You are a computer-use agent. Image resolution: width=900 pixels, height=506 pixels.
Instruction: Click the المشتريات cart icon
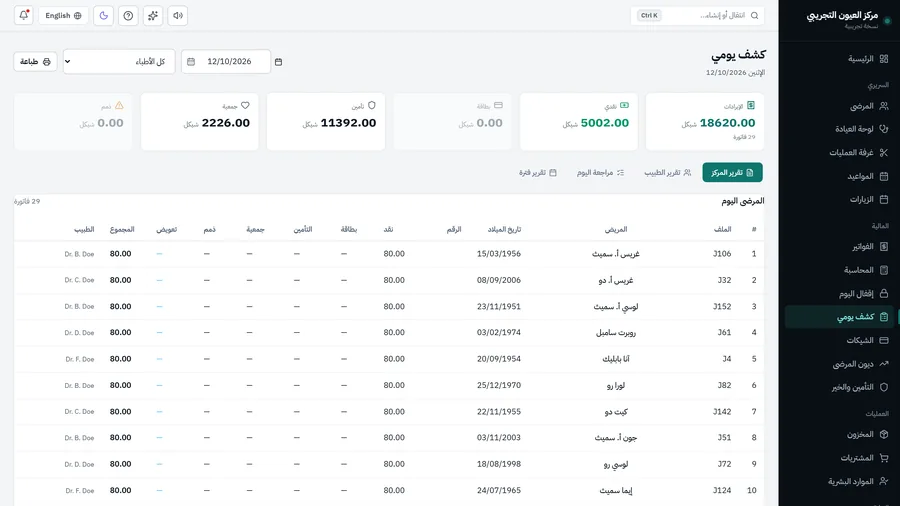click(884, 458)
